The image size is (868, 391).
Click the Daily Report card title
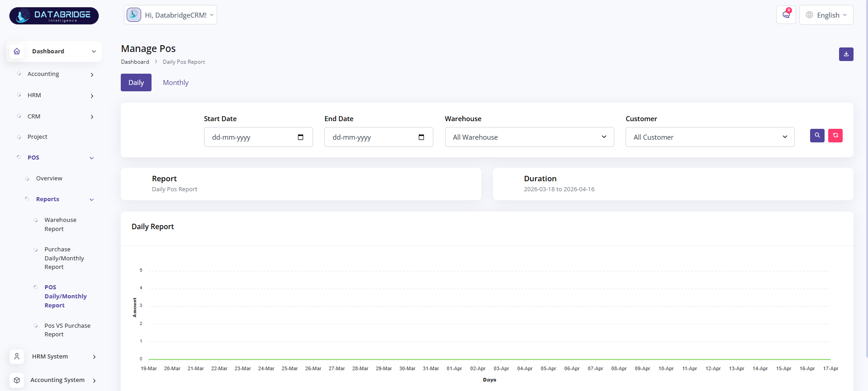click(152, 227)
